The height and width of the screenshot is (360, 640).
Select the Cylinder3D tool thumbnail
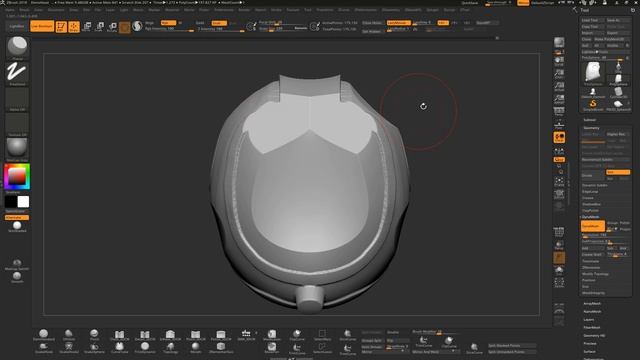pos(618,92)
